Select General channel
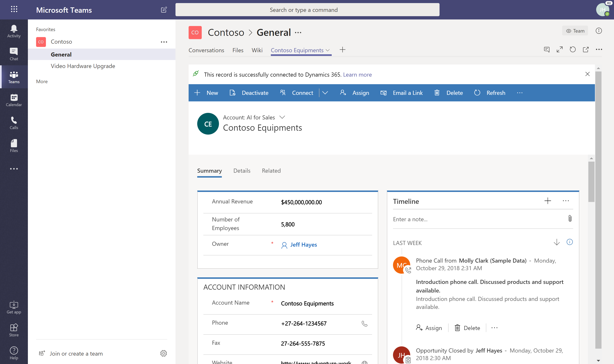The height and width of the screenshot is (364, 614). pyautogui.click(x=102, y=54)
